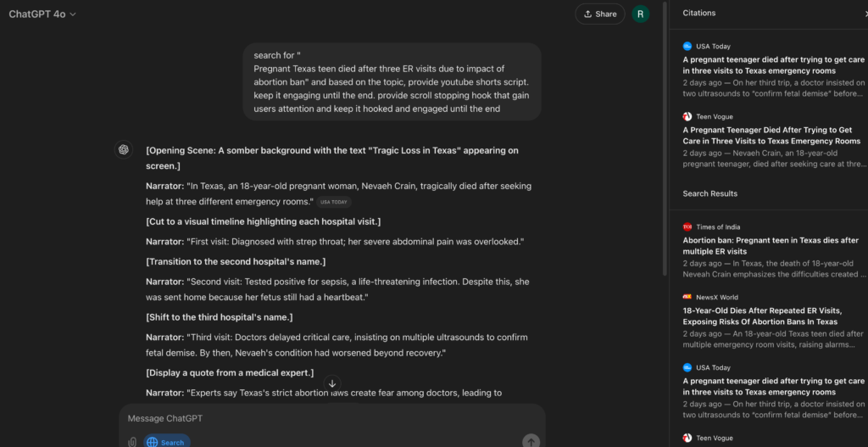Click the user prompt message bubble
Screen dimensions: 868x447
[x=392, y=81]
